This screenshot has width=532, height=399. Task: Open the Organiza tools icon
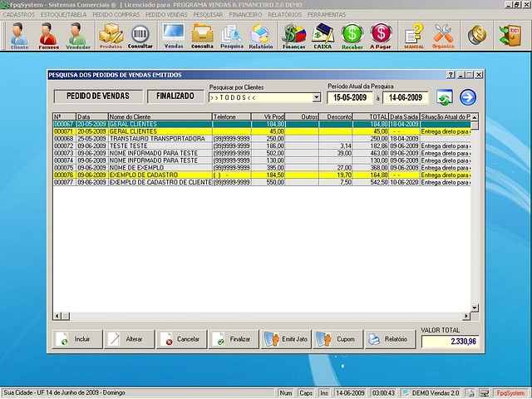[x=444, y=35]
